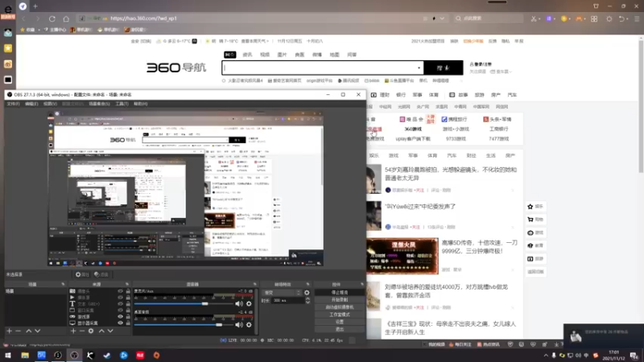The height and width of the screenshot is (362, 644).
Task: Mute the 桌面音频 channel
Action: [x=239, y=325]
